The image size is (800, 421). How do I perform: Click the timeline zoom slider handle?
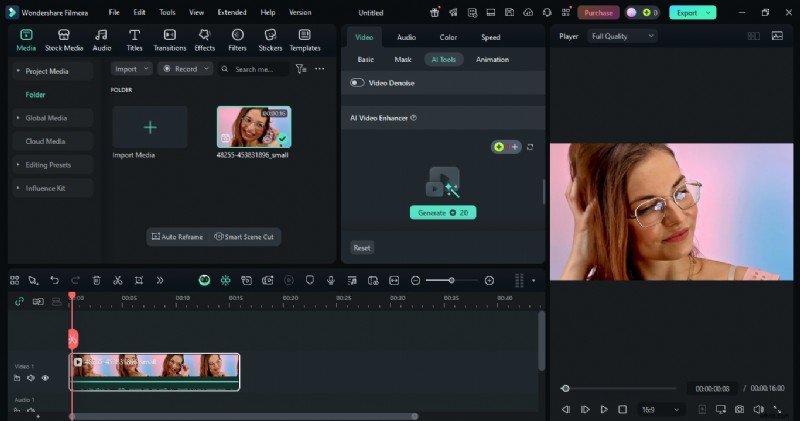click(451, 281)
